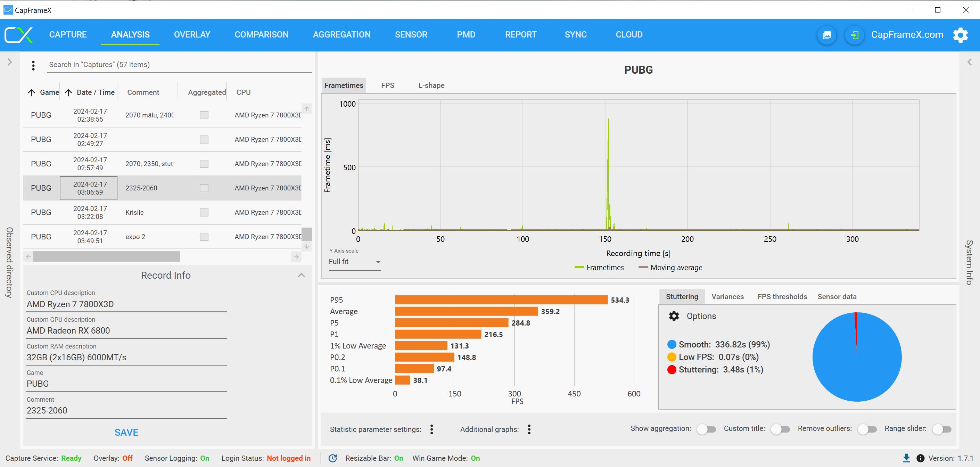
Task: Toggle Remove outliers switch
Action: click(x=867, y=429)
